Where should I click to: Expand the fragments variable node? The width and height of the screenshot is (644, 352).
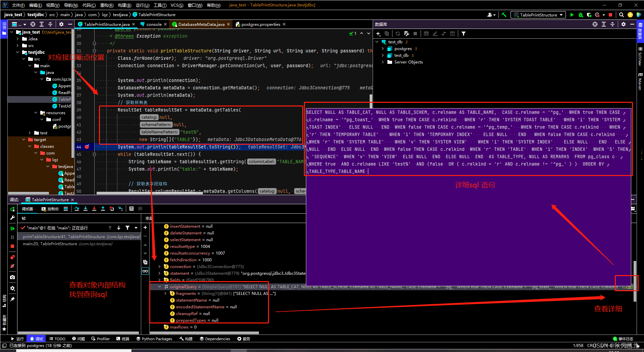coord(166,293)
